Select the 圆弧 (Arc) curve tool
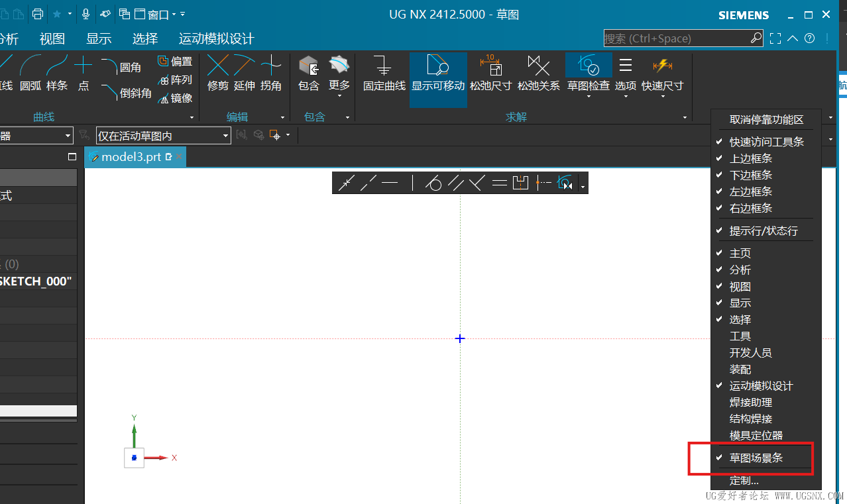 coord(30,73)
